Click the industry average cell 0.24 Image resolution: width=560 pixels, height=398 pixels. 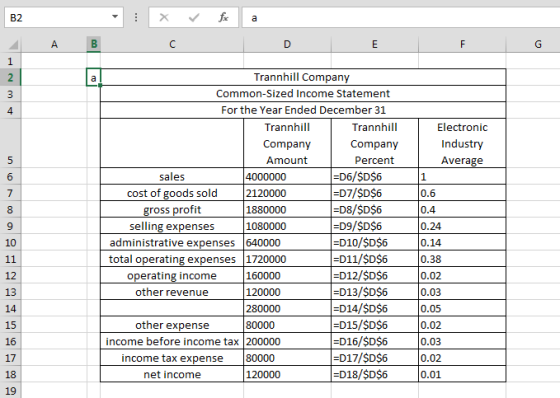(x=462, y=225)
